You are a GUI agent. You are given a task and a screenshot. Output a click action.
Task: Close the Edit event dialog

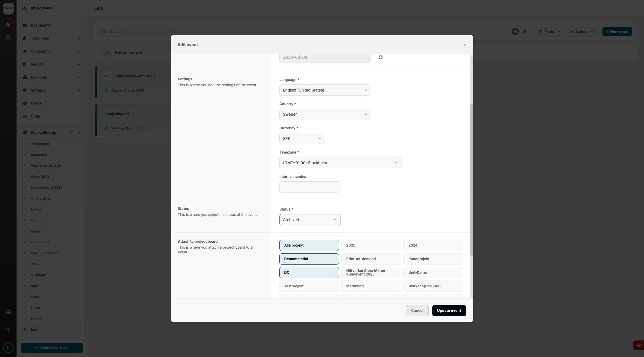[465, 45]
